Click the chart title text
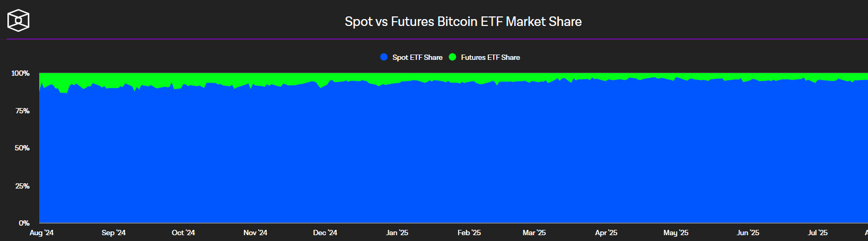Screen dimensions: 868x241 pyautogui.click(x=463, y=22)
